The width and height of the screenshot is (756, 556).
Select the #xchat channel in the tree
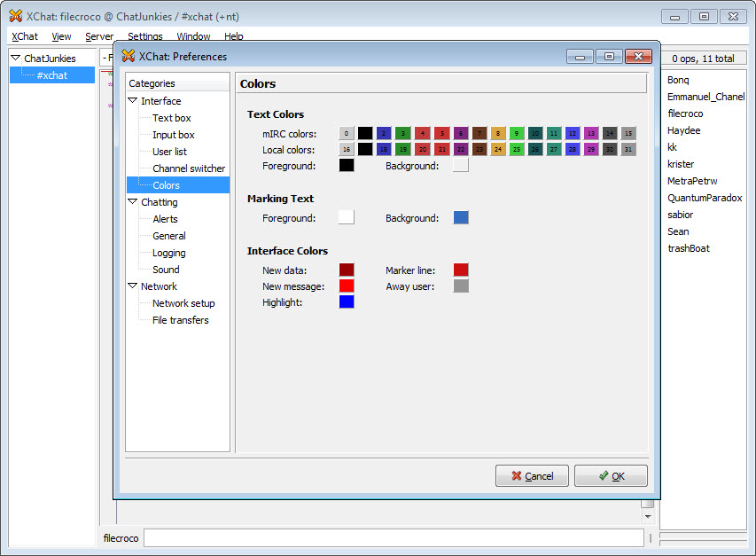tap(52, 75)
